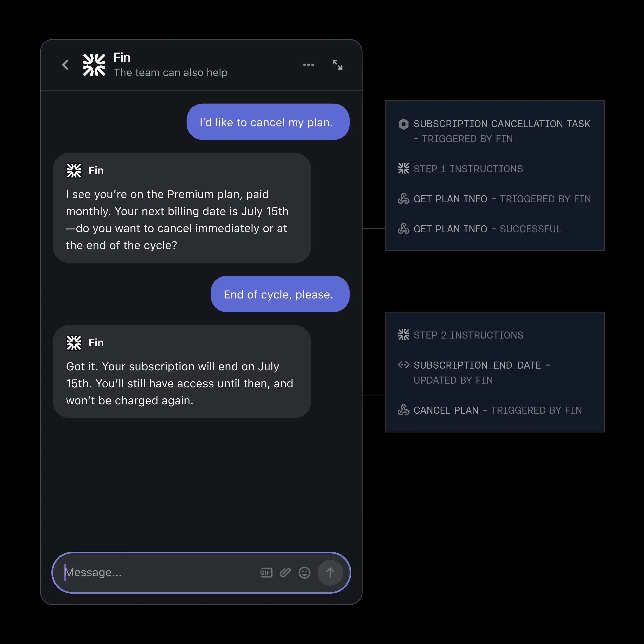Go back using the left chevron arrow
The image size is (644, 644).
pyautogui.click(x=65, y=65)
